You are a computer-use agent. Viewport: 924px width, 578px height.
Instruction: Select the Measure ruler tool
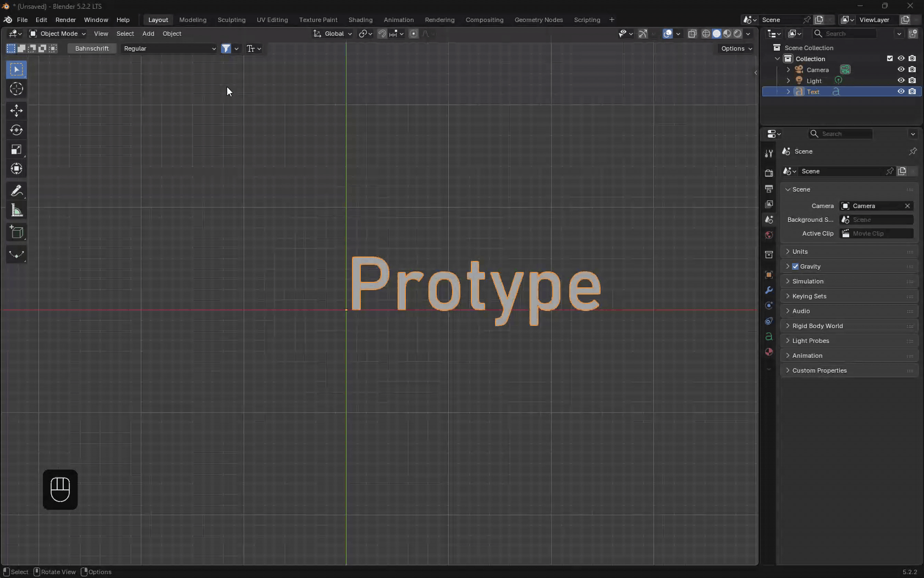click(16, 211)
